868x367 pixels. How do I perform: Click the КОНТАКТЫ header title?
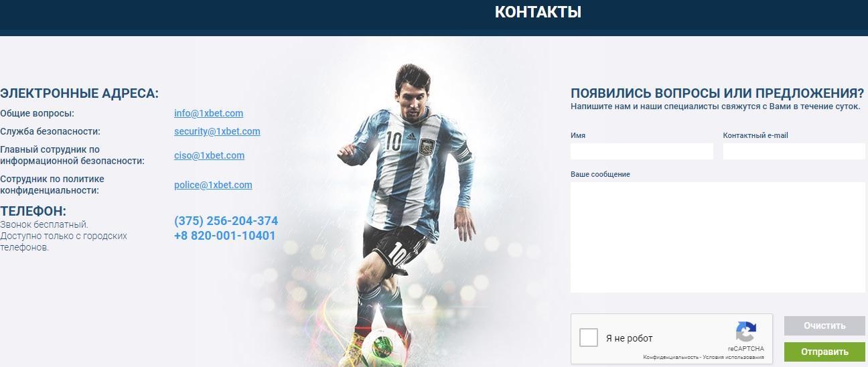click(x=538, y=12)
